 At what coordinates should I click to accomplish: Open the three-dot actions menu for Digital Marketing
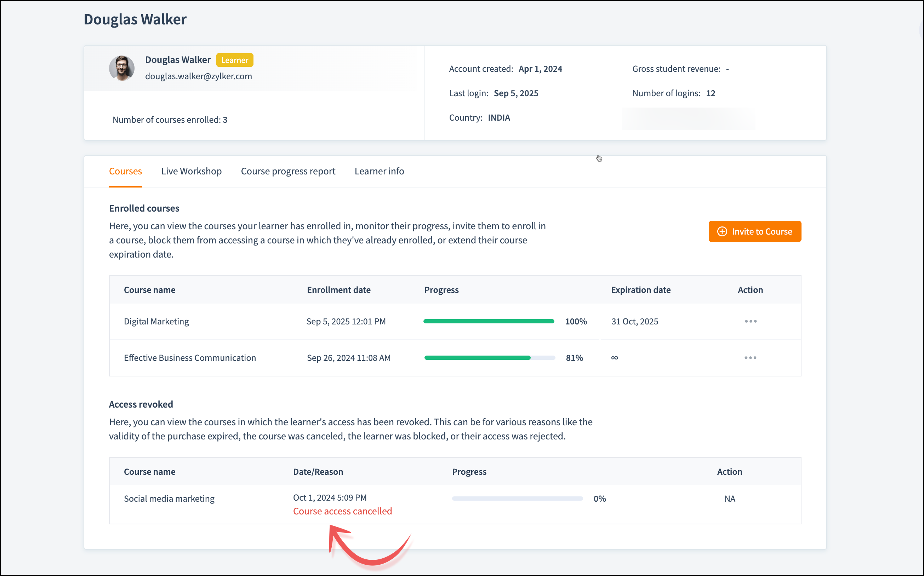point(751,321)
